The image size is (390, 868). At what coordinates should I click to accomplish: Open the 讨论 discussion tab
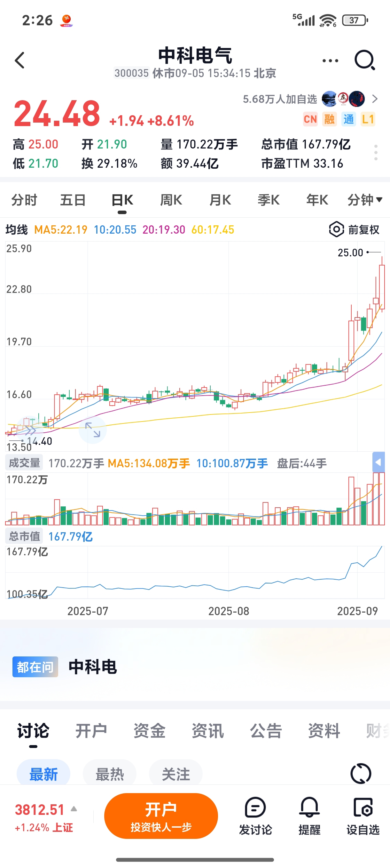(x=33, y=731)
